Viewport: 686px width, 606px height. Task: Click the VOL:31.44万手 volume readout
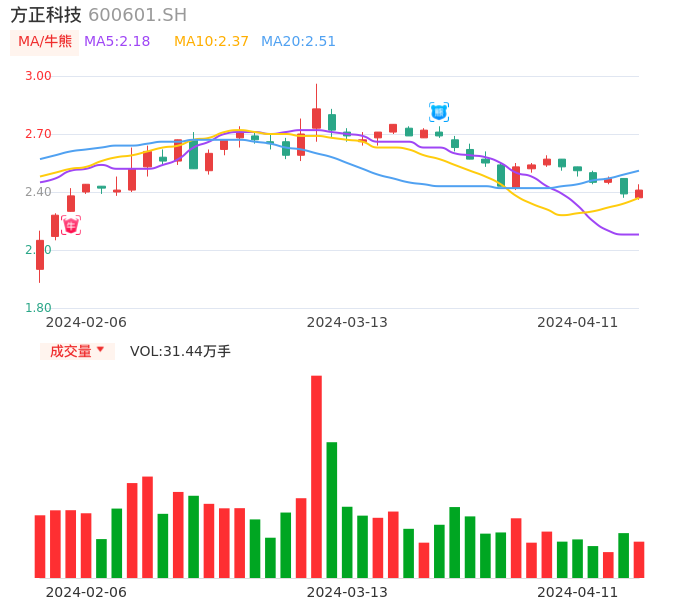[x=180, y=351]
